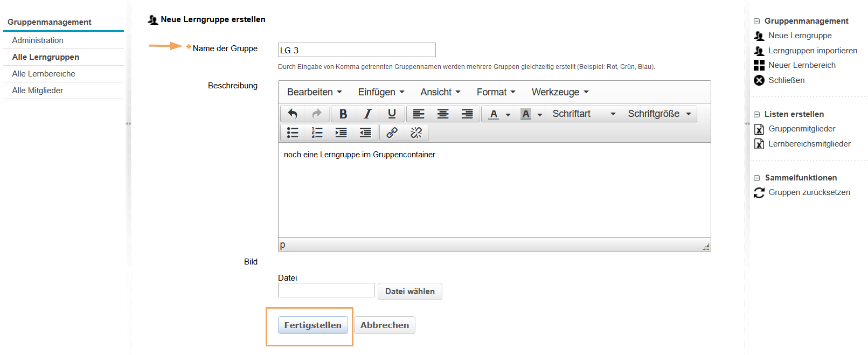Click the Schließen X icon
868x355 pixels.
coord(759,80)
